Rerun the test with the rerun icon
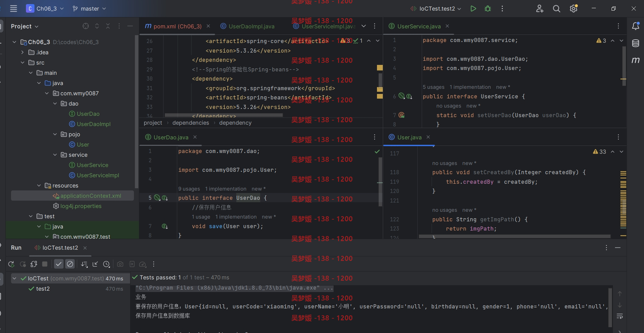Image resolution: width=644 pixels, height=333 pixels. (x=11, y=264)
